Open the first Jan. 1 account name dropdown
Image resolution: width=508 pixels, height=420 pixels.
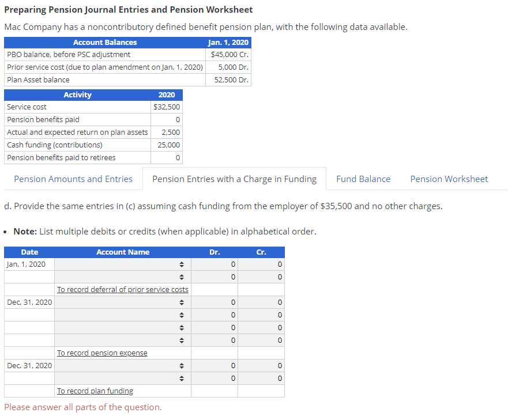tap(182, 264)
